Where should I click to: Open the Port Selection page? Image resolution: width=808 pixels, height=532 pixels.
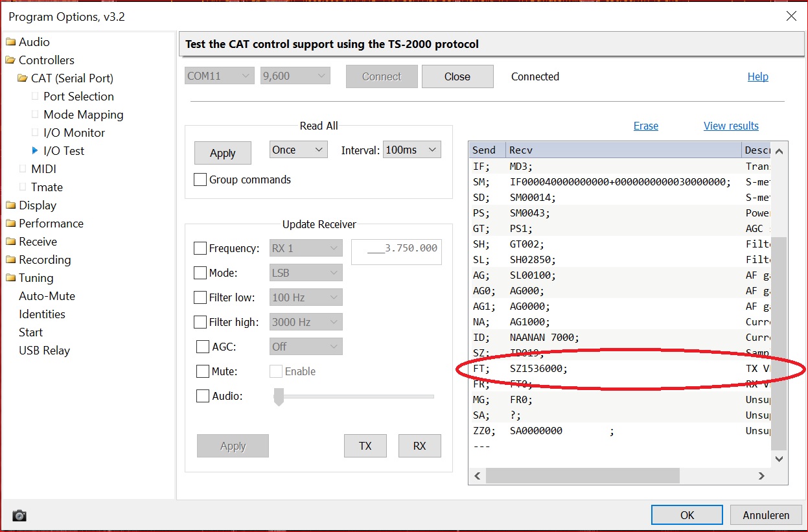[x=78, y=97]
